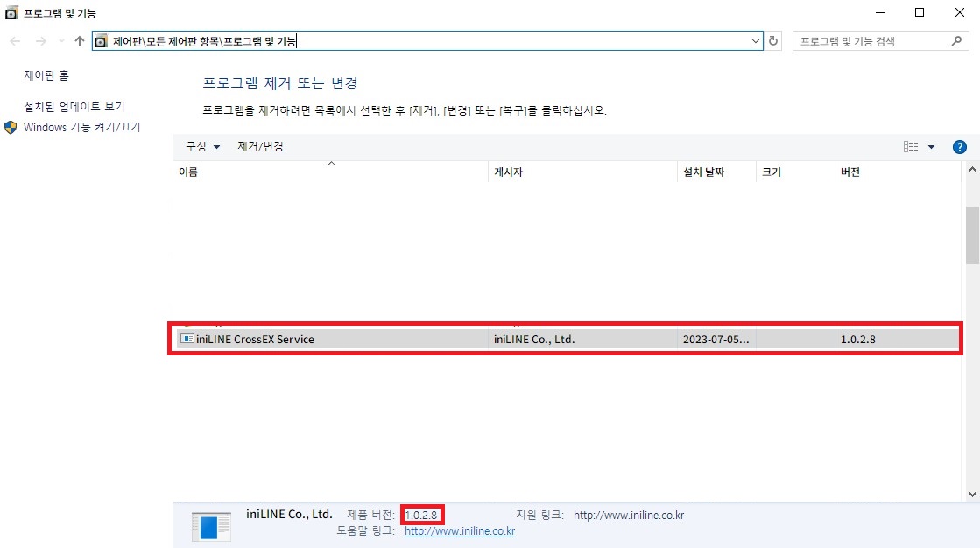This screenshot has width=980, height=548.
Task: Click the shield icon beside Windows features
Action: [x=11, y=128]
